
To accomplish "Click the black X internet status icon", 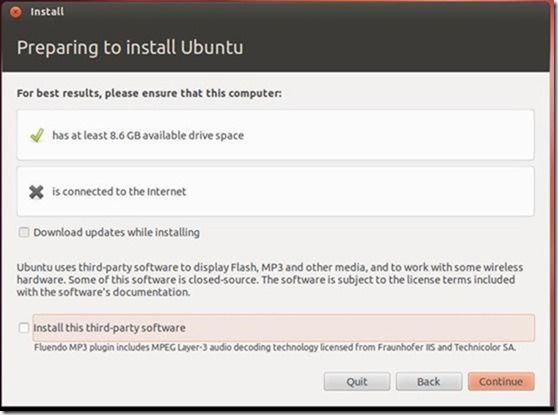I will tap(36, 192).
